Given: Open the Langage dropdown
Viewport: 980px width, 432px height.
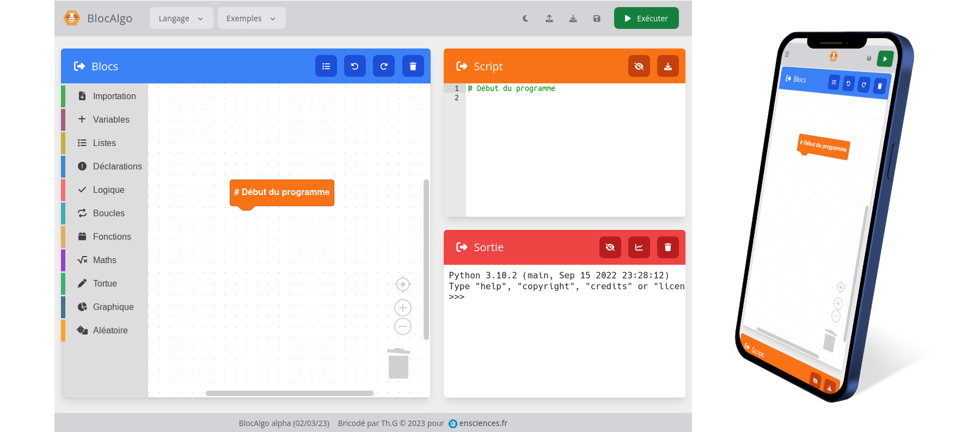Looking at the screenshot, I should [181, 19].
